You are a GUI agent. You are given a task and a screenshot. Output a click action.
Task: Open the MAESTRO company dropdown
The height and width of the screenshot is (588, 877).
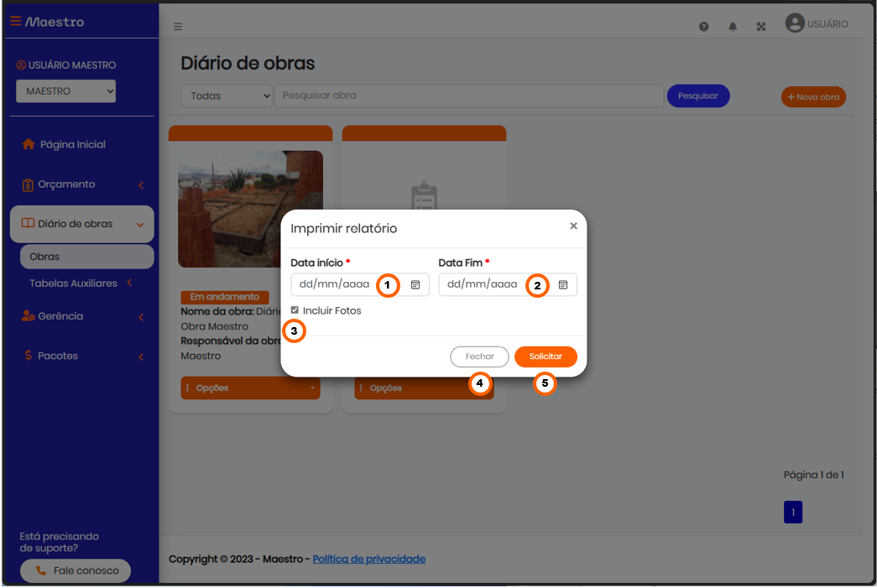click(x=66, y=91)
